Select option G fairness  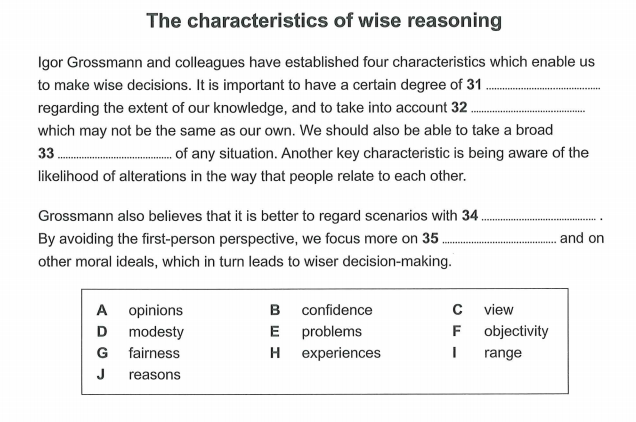click(x=138, y=353)
